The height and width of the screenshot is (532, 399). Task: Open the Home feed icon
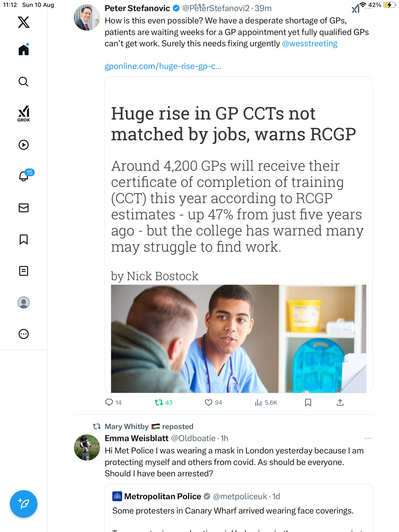pyautogui.click(x=24, y=50)
